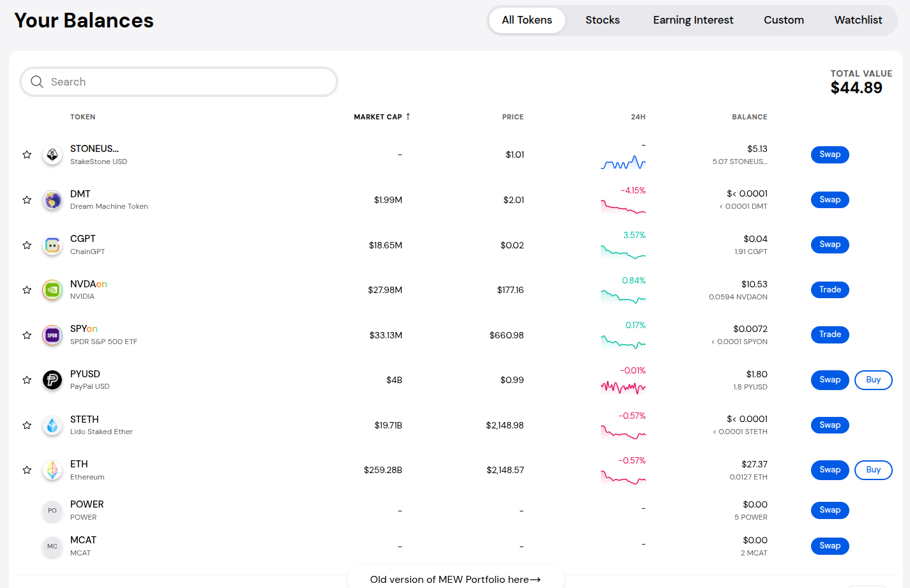Click the $259.28B market cap value
Screen dimensions: 910x588
point(383,470)
